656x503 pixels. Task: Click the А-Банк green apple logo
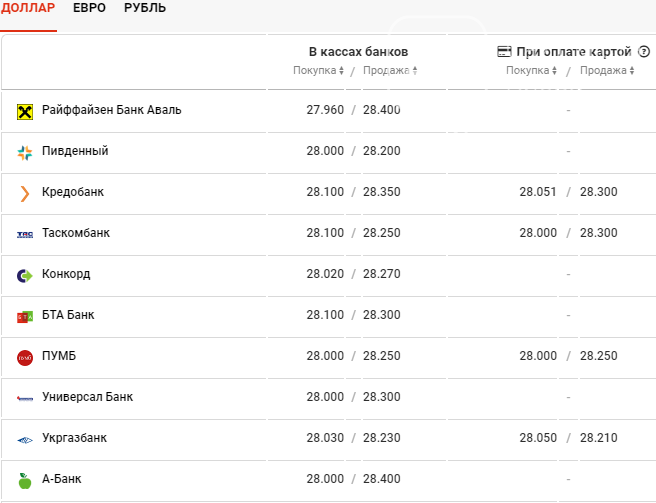click(x=25, y=481)
